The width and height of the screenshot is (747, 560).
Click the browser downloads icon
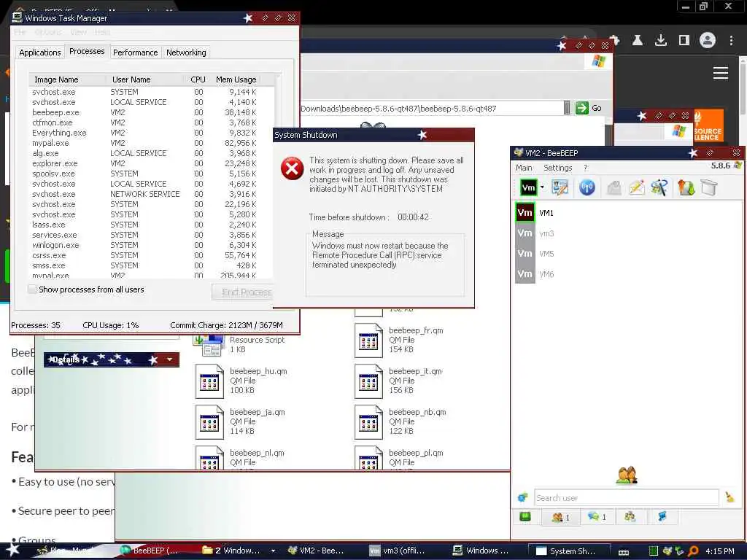(x=661, y=41)
